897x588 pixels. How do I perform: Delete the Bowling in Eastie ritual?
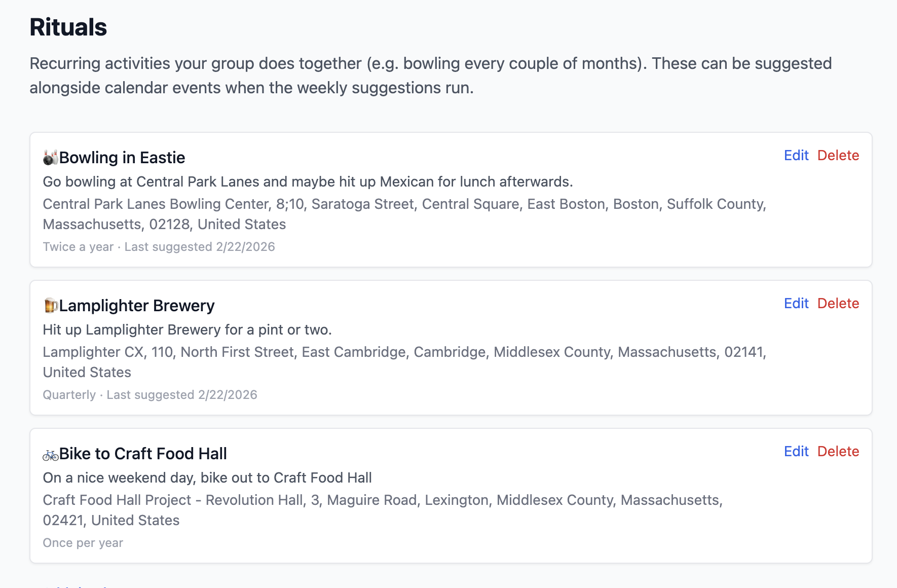pyautogui.click(x=838, y=156)
